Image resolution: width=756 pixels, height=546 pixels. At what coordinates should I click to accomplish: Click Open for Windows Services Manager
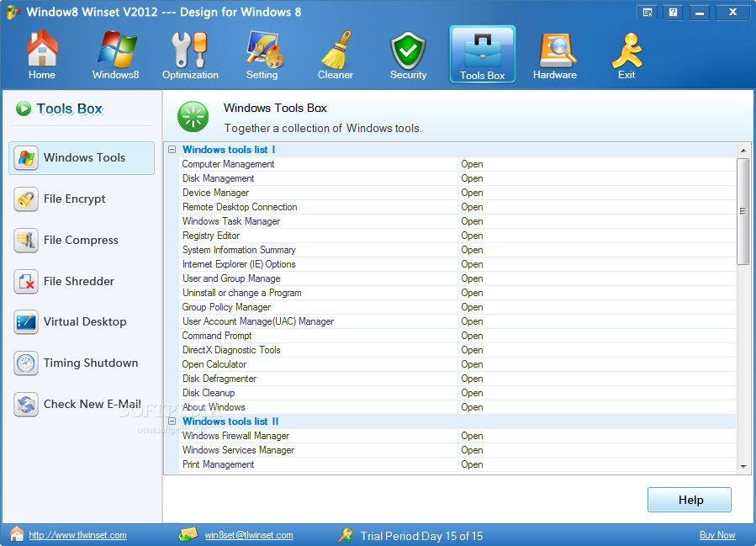(472, 450)
